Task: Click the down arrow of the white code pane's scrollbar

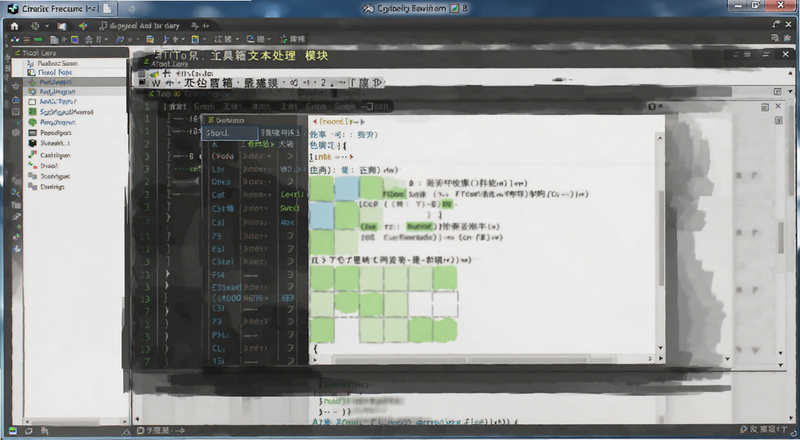Action: (660, 348)
